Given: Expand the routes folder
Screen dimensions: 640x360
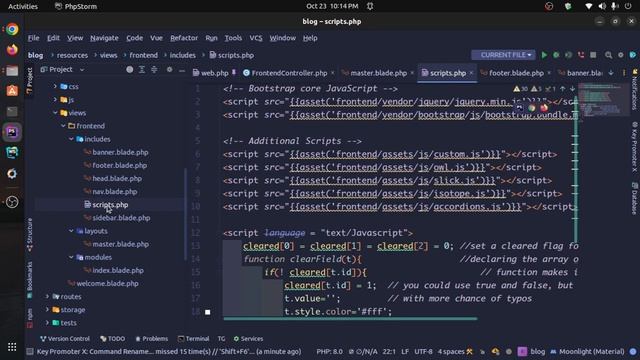Looking at the screenshot, I should pyautogui.click(x=47, y=297).
